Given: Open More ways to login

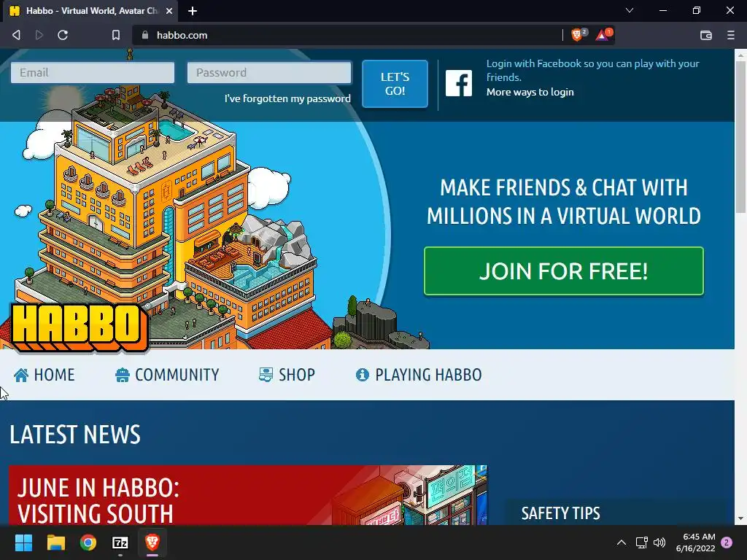Looking at the screenshot, I should 530,92.
